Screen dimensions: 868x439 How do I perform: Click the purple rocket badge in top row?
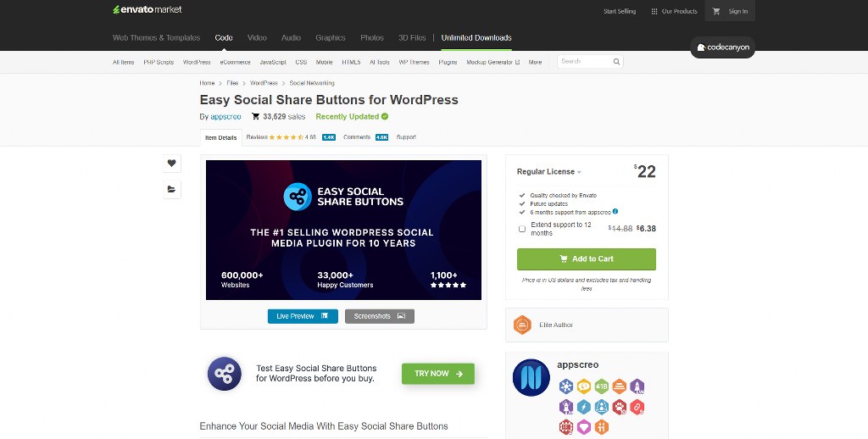pos(637,386)
